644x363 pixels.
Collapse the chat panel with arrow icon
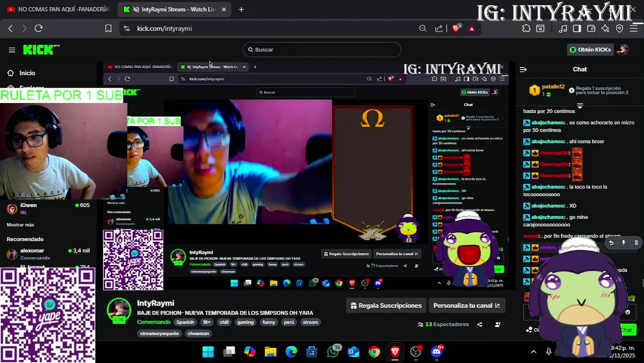523,69
